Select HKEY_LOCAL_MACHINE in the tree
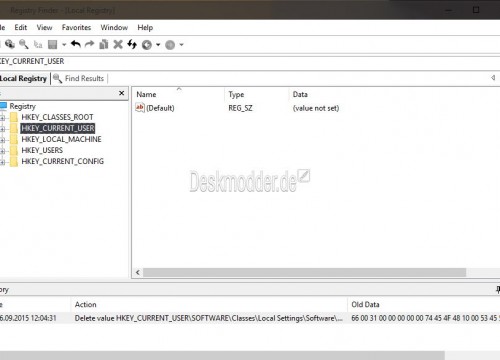This screenshot has height=360, width=500. coord(61,139)
